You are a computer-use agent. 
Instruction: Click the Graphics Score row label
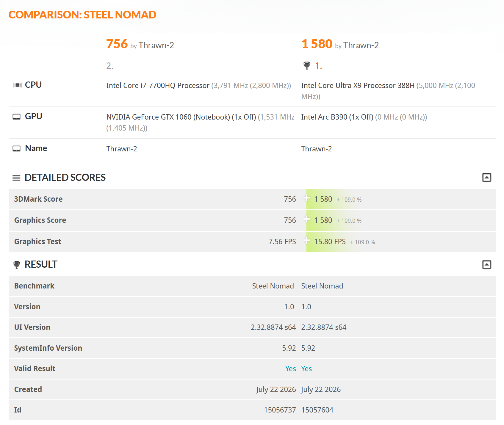pyautogui.click(x=40, y=220)
